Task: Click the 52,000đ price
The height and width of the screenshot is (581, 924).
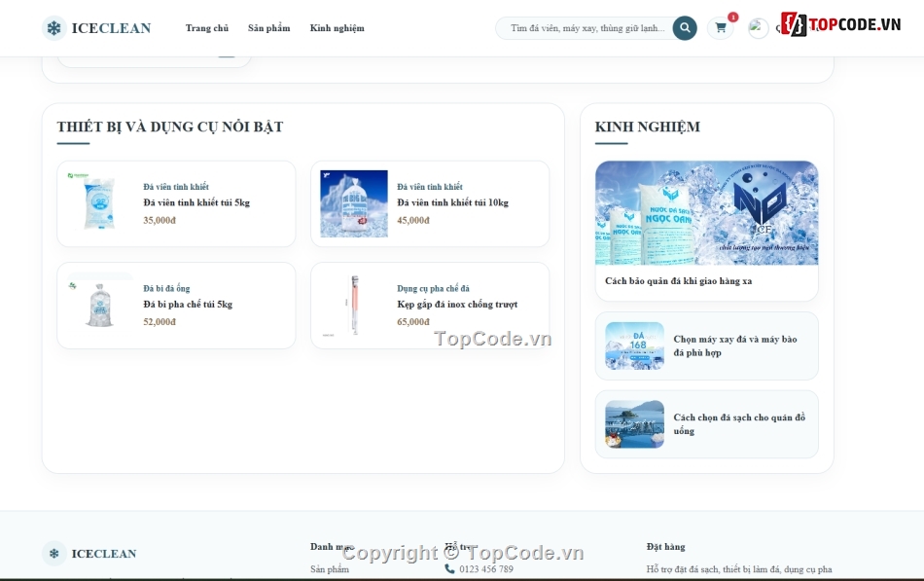Action: pyautogui.click(x=160, y=322)
